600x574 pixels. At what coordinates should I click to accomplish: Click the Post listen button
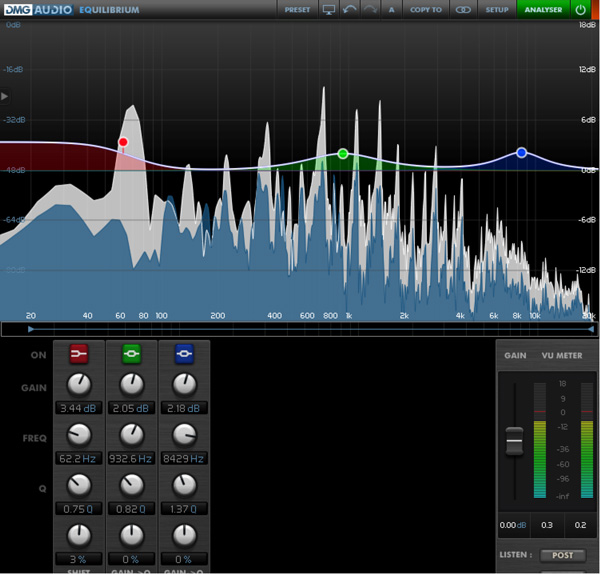point(562,555)
